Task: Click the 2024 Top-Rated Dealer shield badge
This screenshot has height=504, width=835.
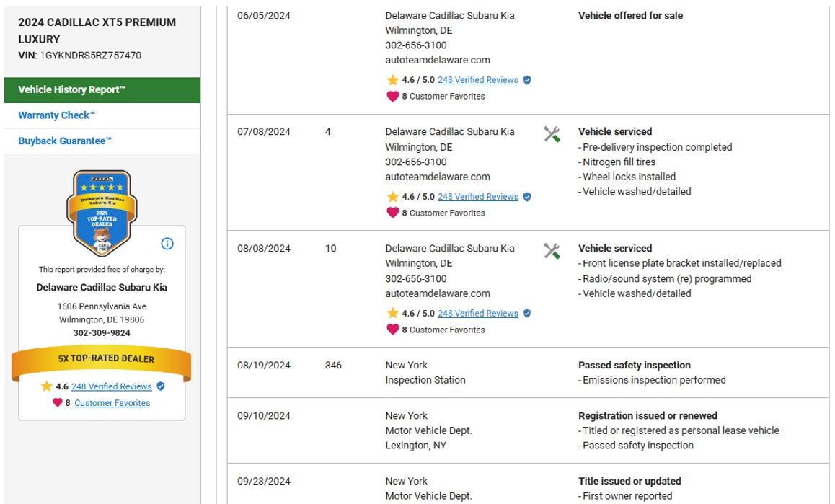Action: point(102,213)
